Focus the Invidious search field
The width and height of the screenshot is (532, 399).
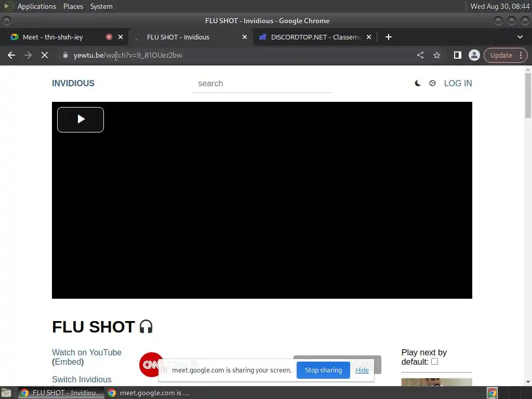coord(262,84)
